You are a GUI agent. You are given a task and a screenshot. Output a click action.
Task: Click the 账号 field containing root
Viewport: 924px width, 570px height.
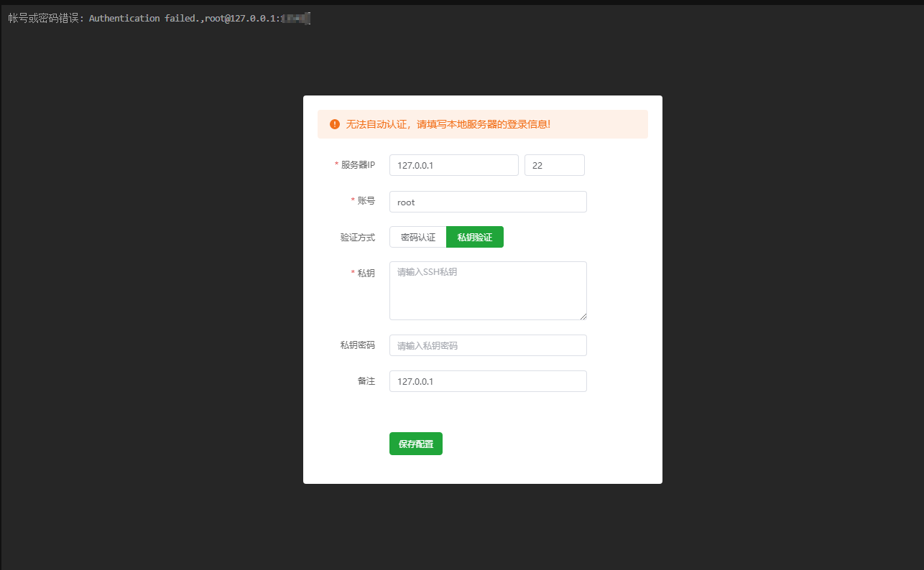coord(488,202)
